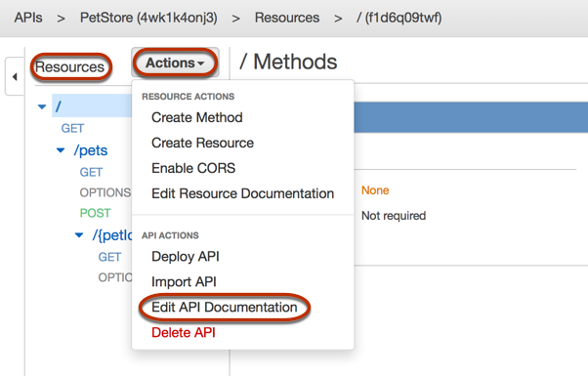Choose Deploy API from API actions
588x376 pixels.
(186, 257)
